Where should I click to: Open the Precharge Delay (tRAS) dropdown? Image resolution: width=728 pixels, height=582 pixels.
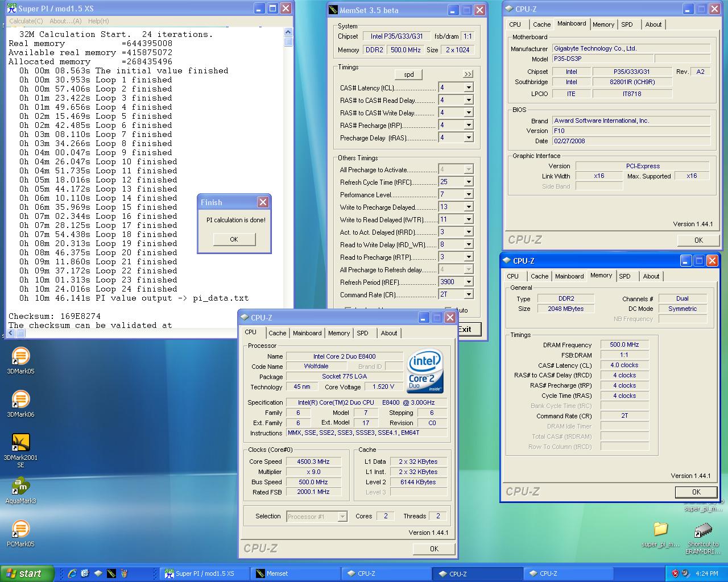[x=469, y=138]
